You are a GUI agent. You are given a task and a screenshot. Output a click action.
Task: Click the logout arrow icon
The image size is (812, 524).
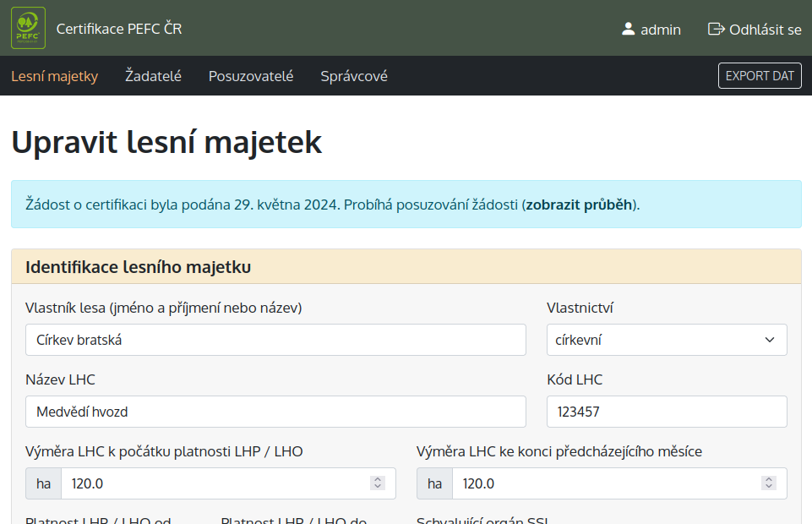(717, 29)
